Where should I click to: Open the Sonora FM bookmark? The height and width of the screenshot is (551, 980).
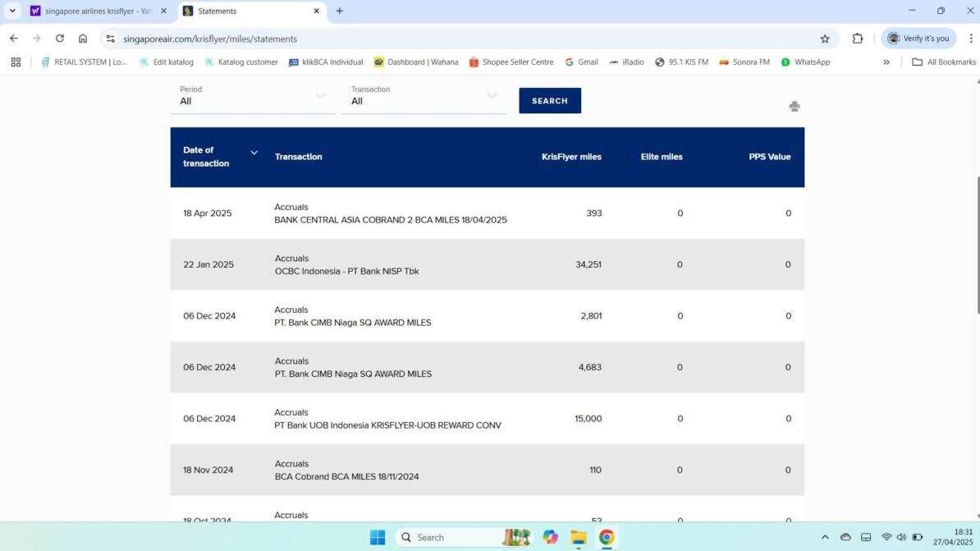(744, 62)
